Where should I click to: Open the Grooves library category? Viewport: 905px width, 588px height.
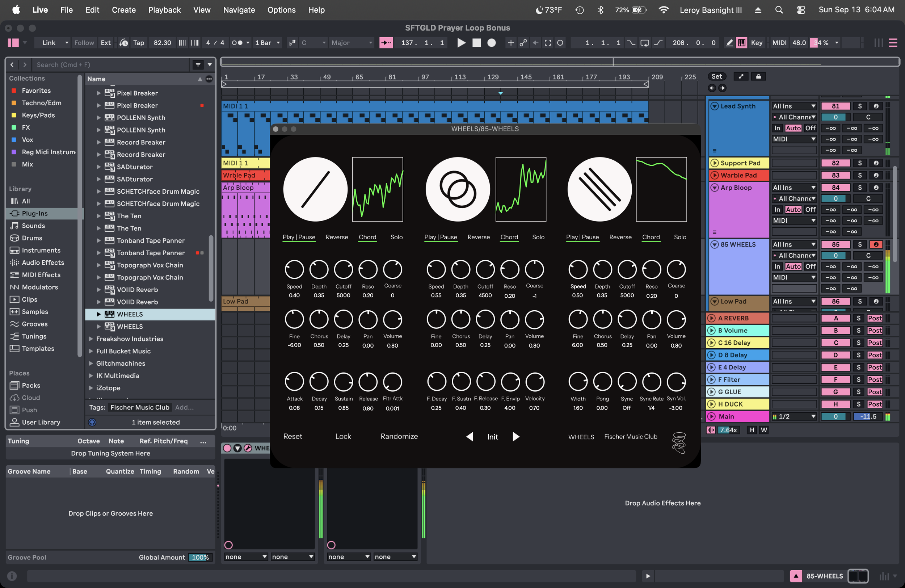pyautogui.click(x=35, y=324)
